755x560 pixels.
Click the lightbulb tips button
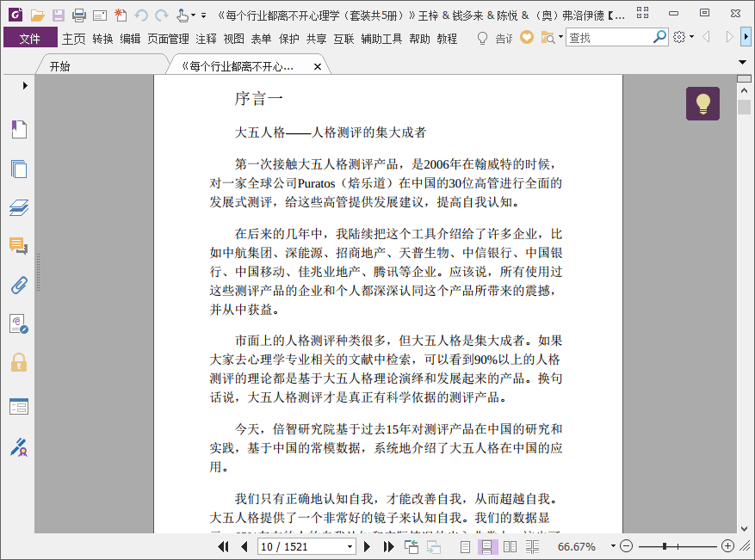(x=702, y=103)
